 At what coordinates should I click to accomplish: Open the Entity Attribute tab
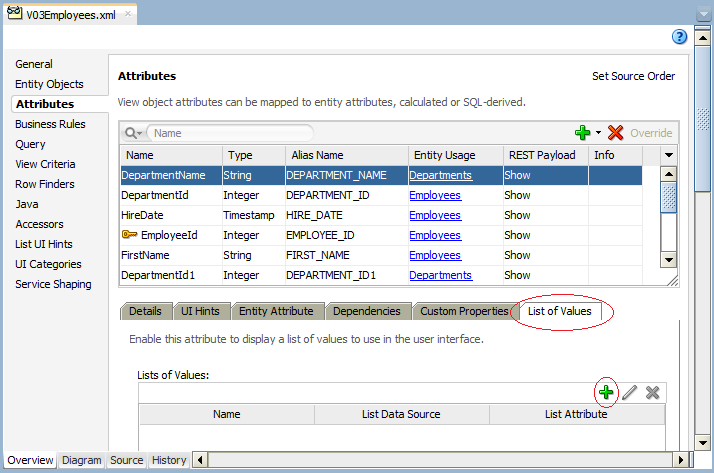tap(276, 311)
